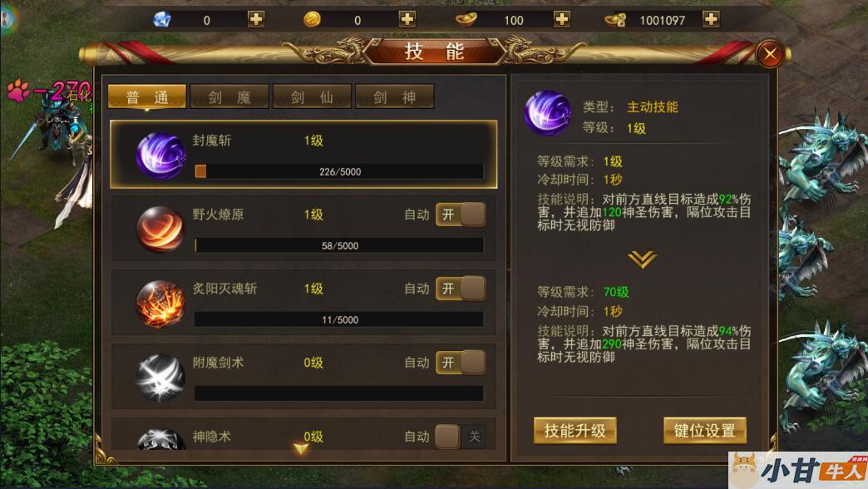The image size is (868, 489).
Task: Open 键位设置 key settings
Action: 705,430
